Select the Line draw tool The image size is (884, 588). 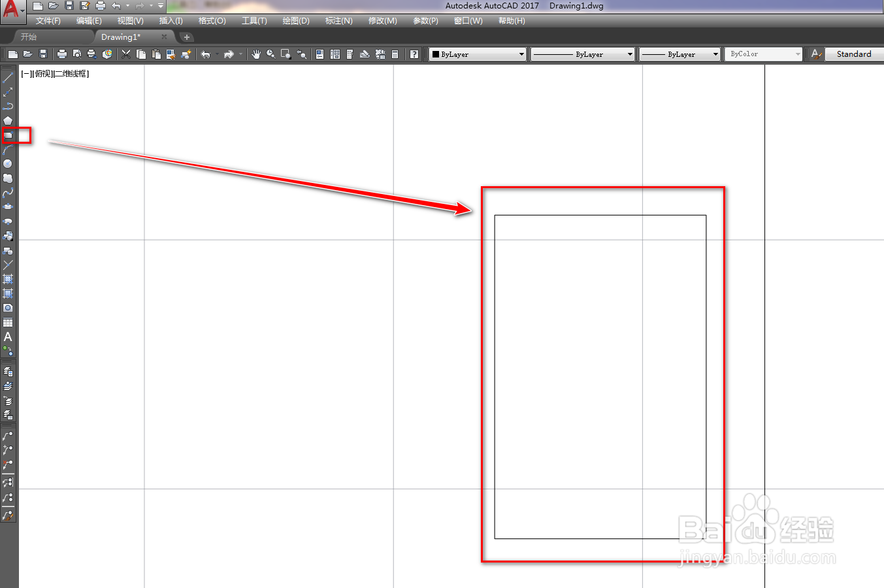(8, 78)
